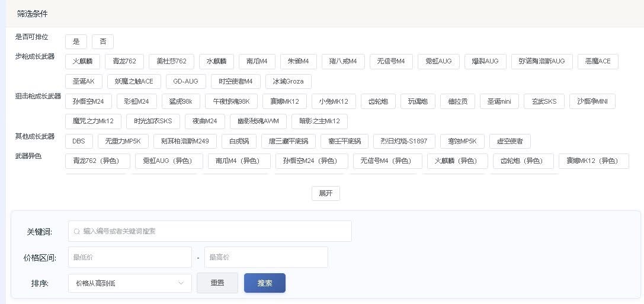The image size is (644, 304).
Task: Select 是 for 是否可排位
Action: tap(76, 41)
